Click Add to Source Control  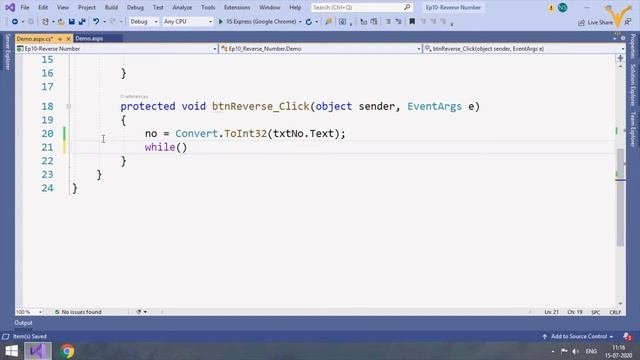click(x=578, y=336)
